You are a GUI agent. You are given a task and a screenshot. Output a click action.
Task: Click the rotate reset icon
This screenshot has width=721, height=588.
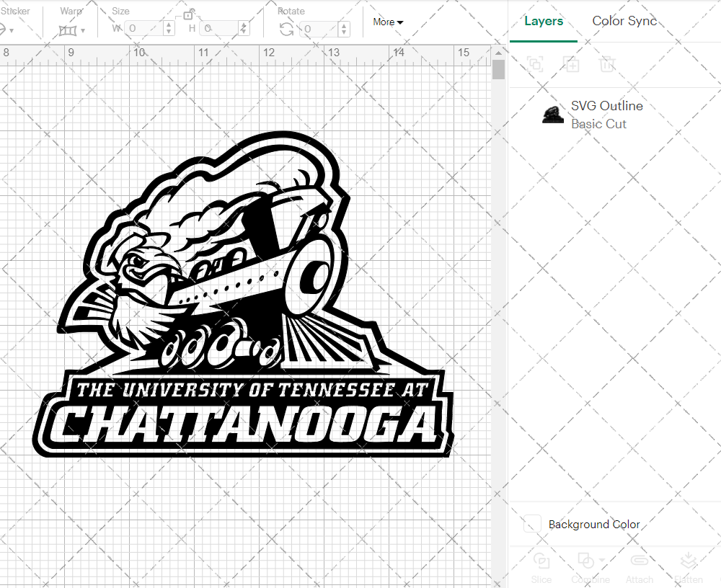point(286,29)
